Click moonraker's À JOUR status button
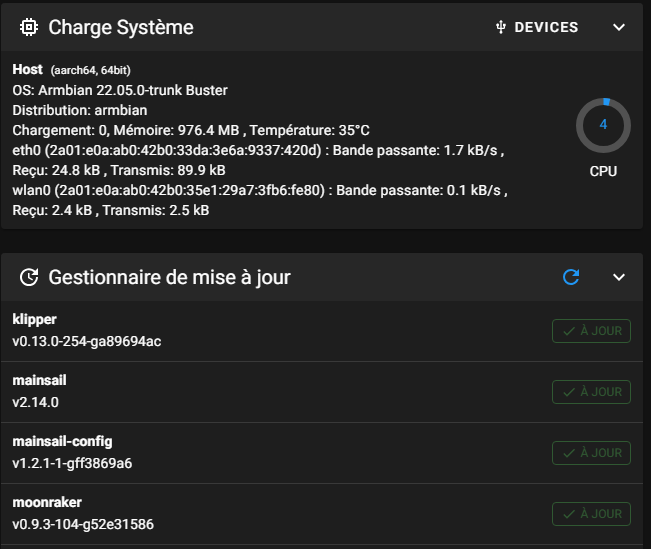 point(591,514)
